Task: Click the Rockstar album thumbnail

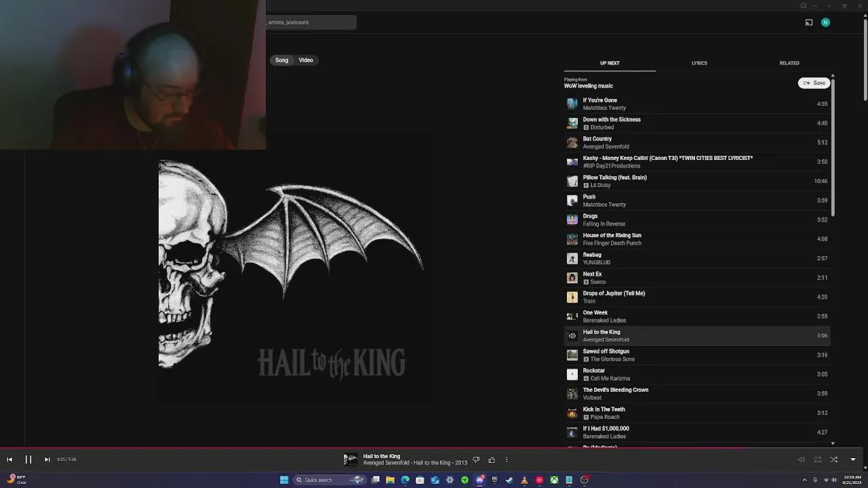Action: 572,374
